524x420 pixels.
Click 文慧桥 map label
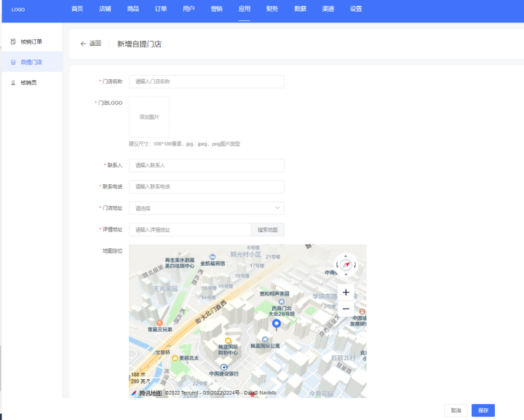pyautogui.click(x=163, y=352)
